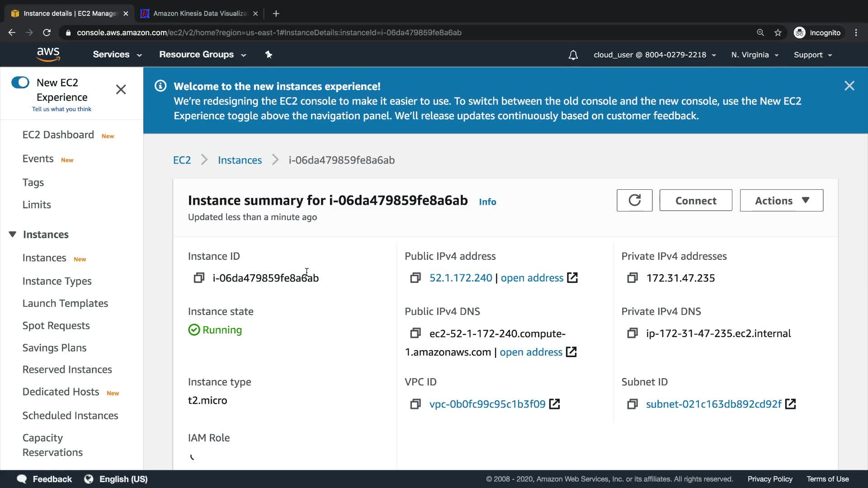Copy the Instance ID to clipboard
868x488 pixels.
pyautogui.click(x=199, y=278)
